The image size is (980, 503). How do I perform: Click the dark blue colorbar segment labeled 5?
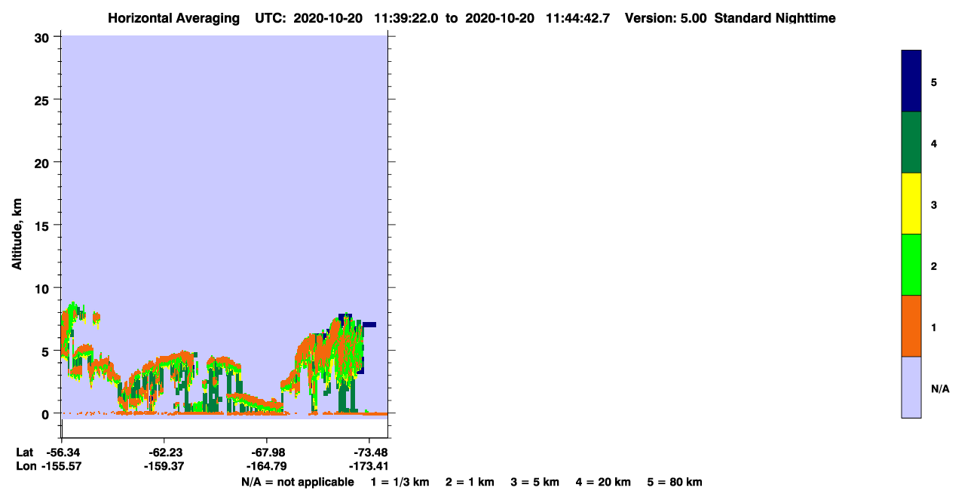pyautogui.click(x=911, y=81)
